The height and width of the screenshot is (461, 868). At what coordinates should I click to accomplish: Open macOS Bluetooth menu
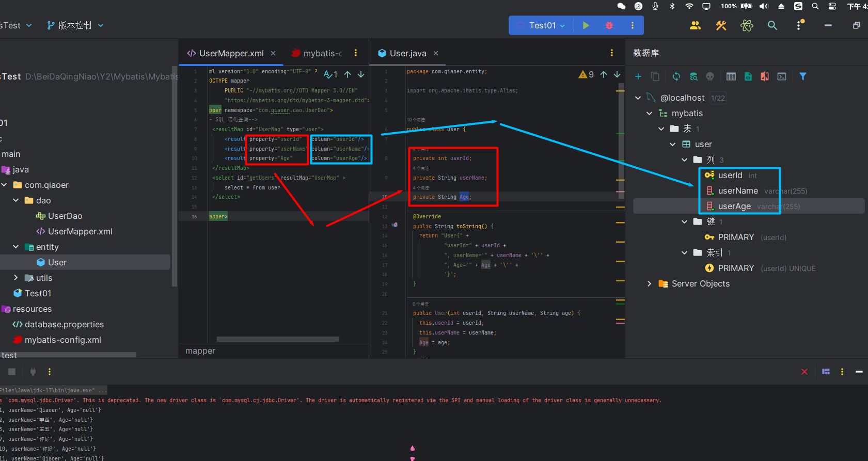tap(672, 6)
